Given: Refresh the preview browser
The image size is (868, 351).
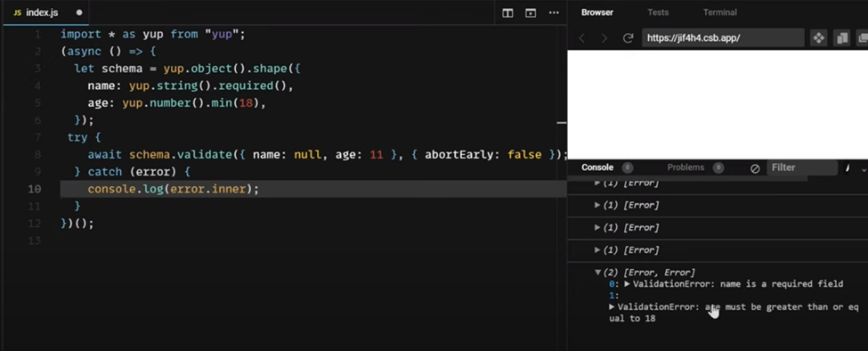Looking at the screenshot, I should click(x=628, y=38).
